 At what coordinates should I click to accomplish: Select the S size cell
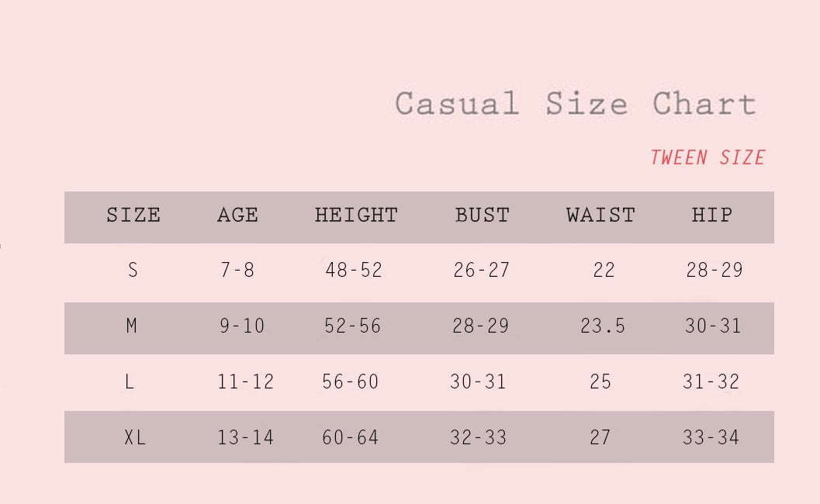133,270
